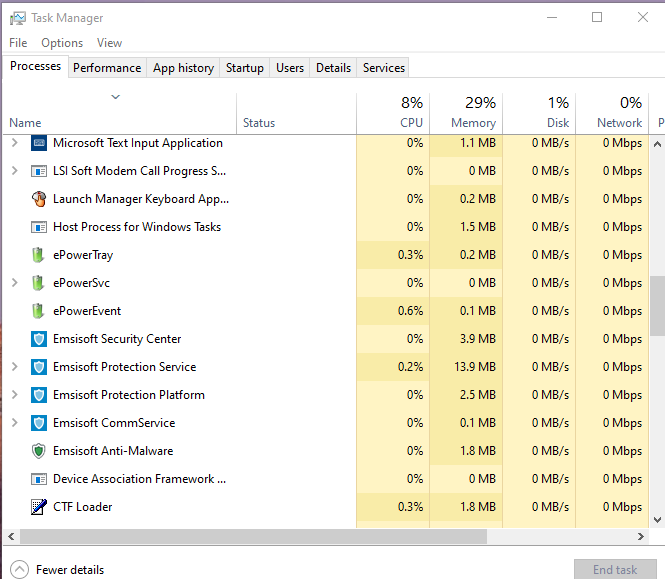This screenshot has height=579, width=665.
Task: Click the Launch Manager Keyboard App icon
Action: pos(39,199)
